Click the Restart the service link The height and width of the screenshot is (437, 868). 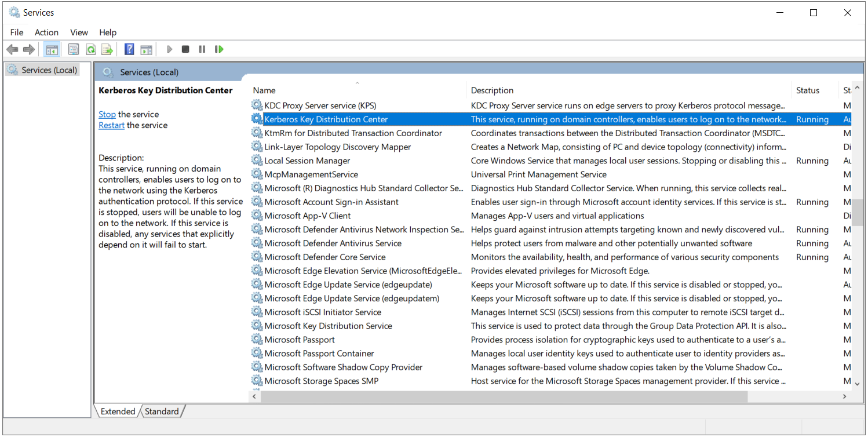[x=111, y=125]
